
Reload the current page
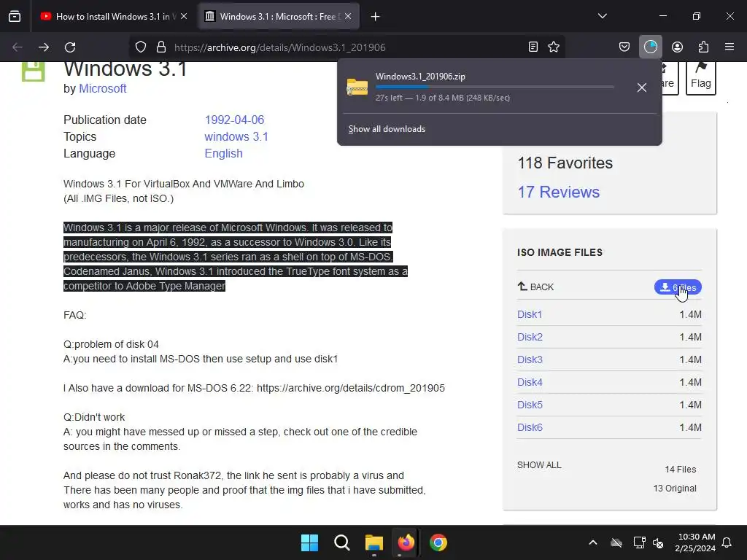[70, 47]
